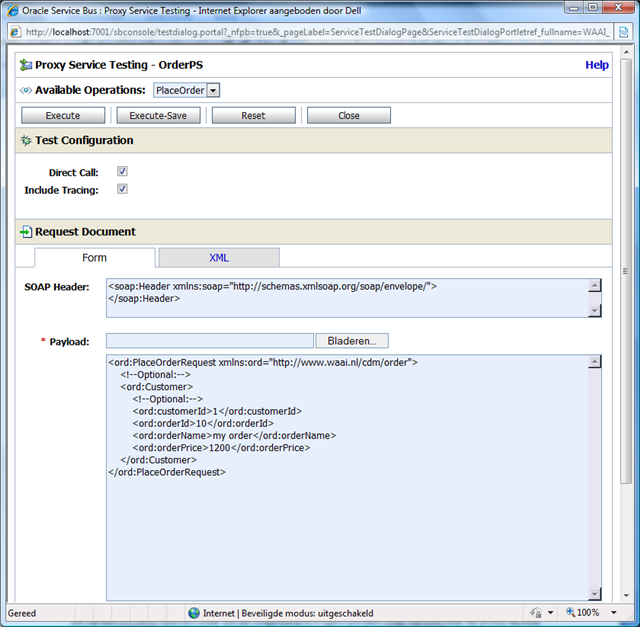640x627 pixels.
Task: Click the Payload text area scroll down arrow
Action: [x=595, y=594]
